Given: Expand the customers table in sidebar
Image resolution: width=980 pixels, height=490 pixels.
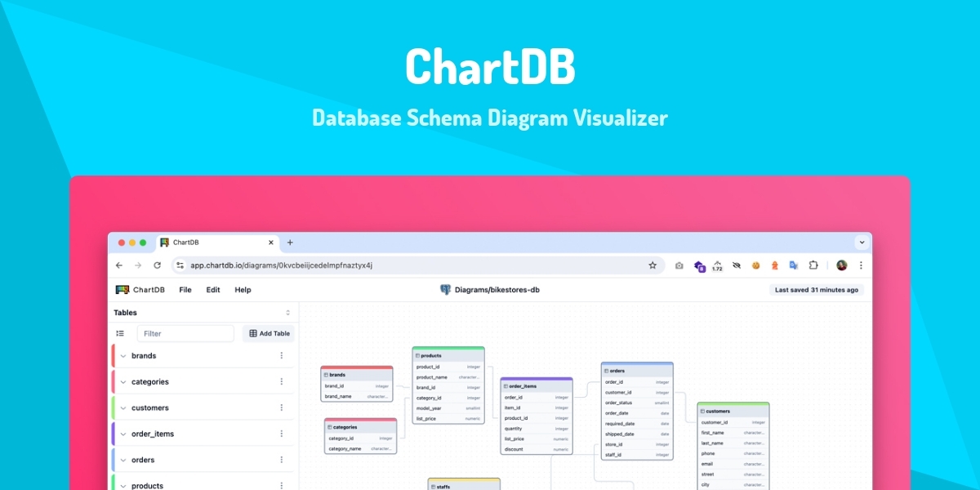Looking at the screenshot, I should click(123, 408).
